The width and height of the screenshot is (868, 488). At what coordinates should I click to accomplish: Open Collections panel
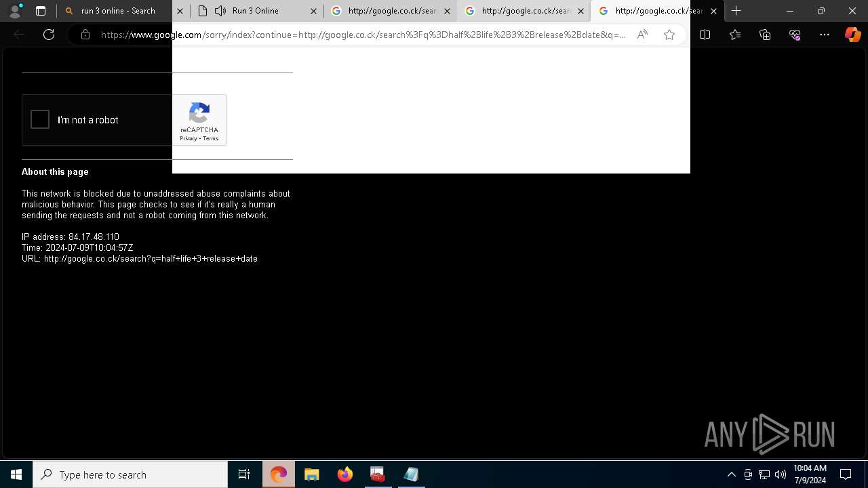click(765, 35)
